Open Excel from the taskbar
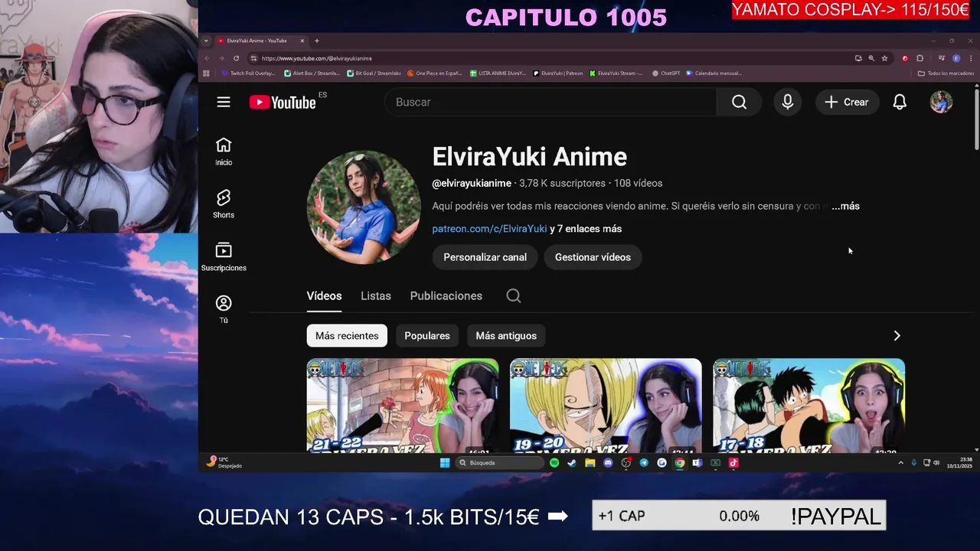The height and width of the screenshot is (551, 980). [x=715, y=463]
